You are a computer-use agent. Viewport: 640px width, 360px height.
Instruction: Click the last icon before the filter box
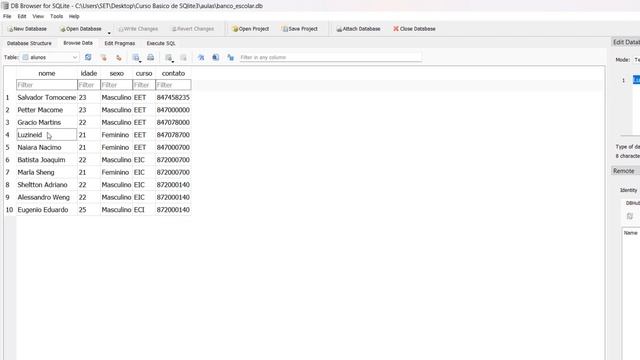[x=231, y=58]
